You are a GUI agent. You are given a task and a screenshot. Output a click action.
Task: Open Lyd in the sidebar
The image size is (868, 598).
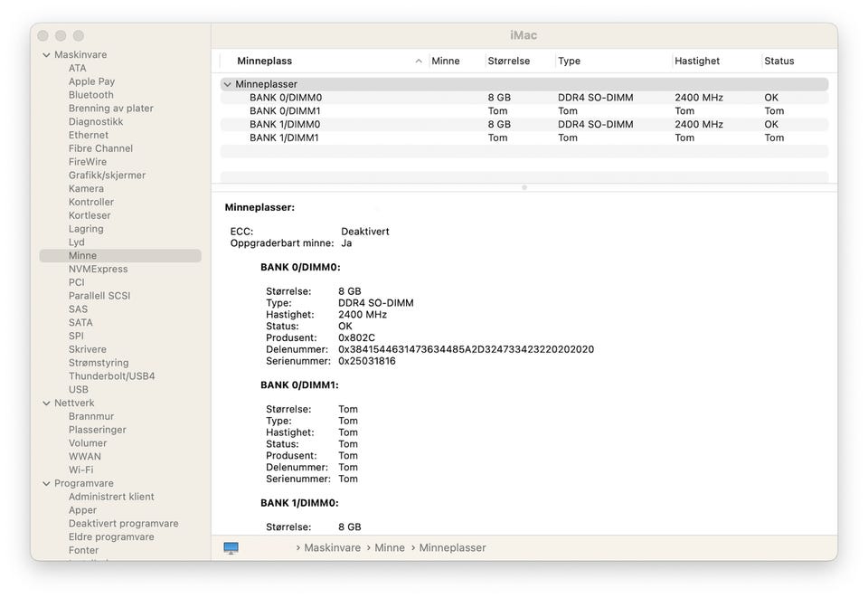click(x=76, y=242)
